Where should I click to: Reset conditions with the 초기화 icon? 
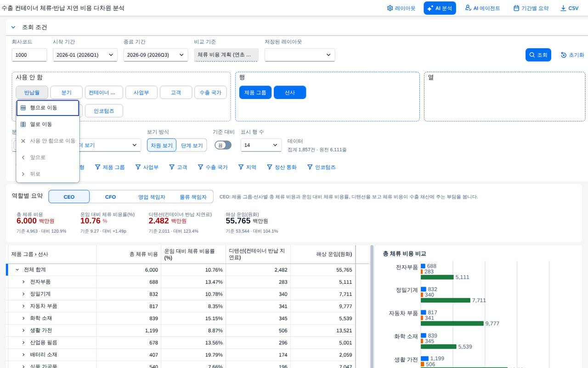pyautogui.click(x=572, y=55)
